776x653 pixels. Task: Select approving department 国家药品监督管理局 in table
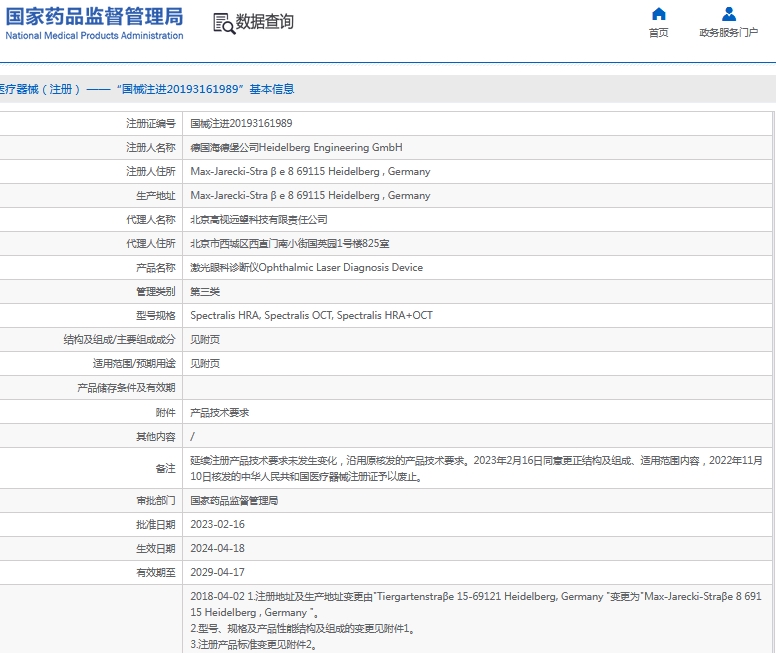coord(234,501)
